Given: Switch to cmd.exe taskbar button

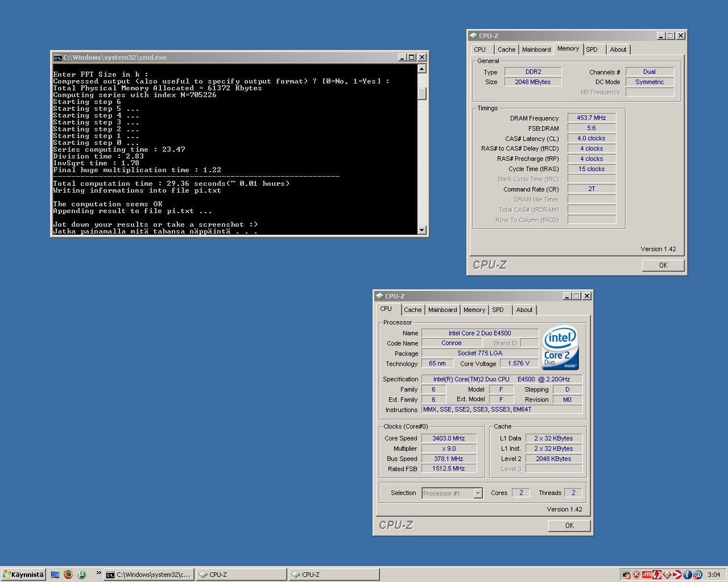Looking at the screenshot, I should click(148, 575).
